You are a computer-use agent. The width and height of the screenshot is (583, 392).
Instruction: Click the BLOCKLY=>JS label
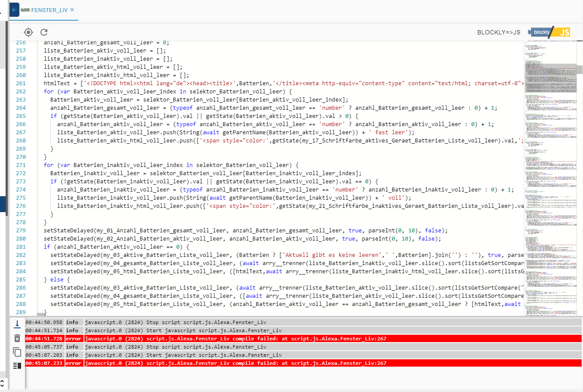pos(499,32)
